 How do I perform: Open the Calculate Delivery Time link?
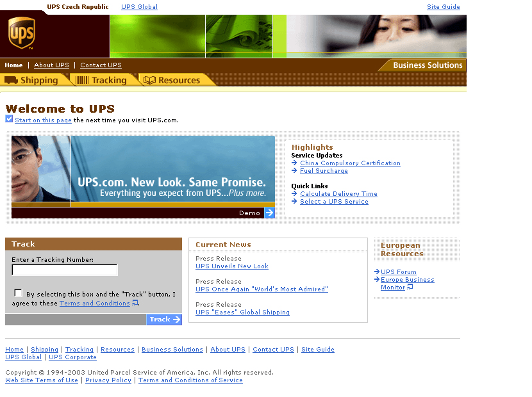coord(338,193)
